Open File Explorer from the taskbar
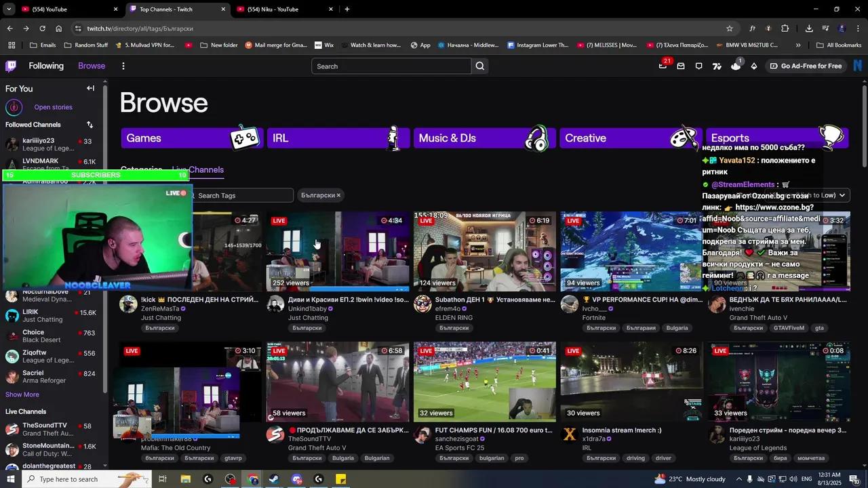868x488 pixels. pos(186,479)
